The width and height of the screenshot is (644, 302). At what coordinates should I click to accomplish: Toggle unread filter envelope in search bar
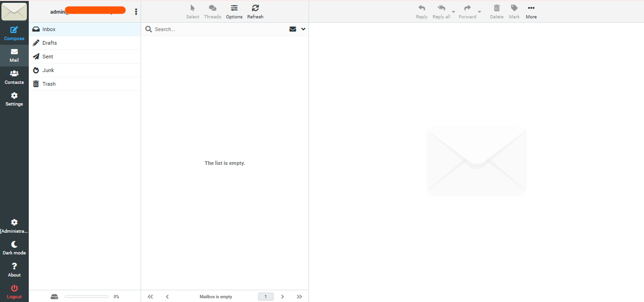pyautogui.click(x=293, y=29)
